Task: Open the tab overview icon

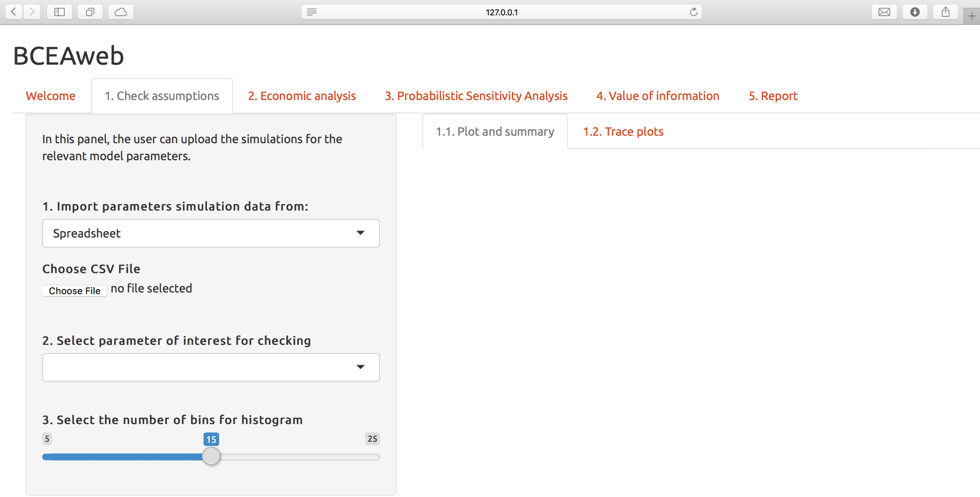Action: click(x=90, y=12)
